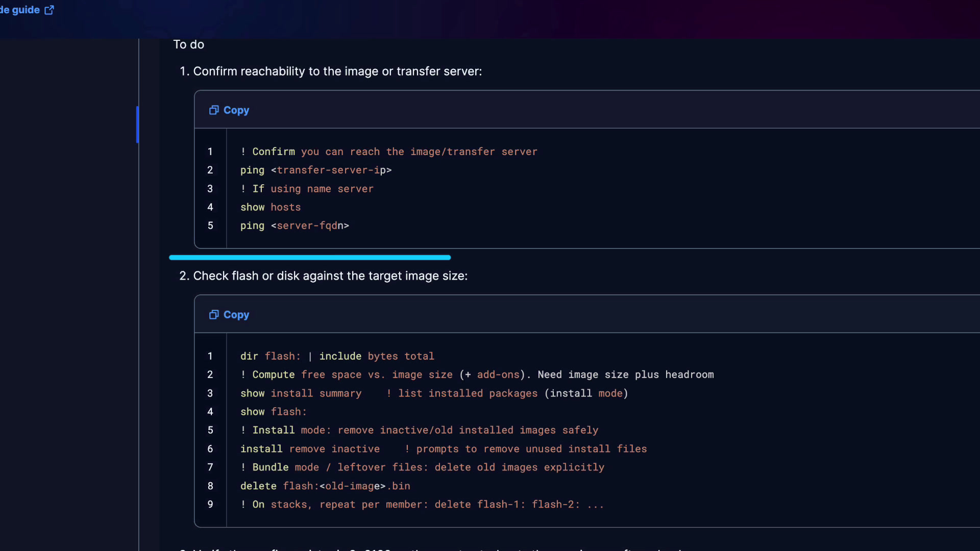Click step 2 'Check flash or disk' text

[x=330, y=276]
